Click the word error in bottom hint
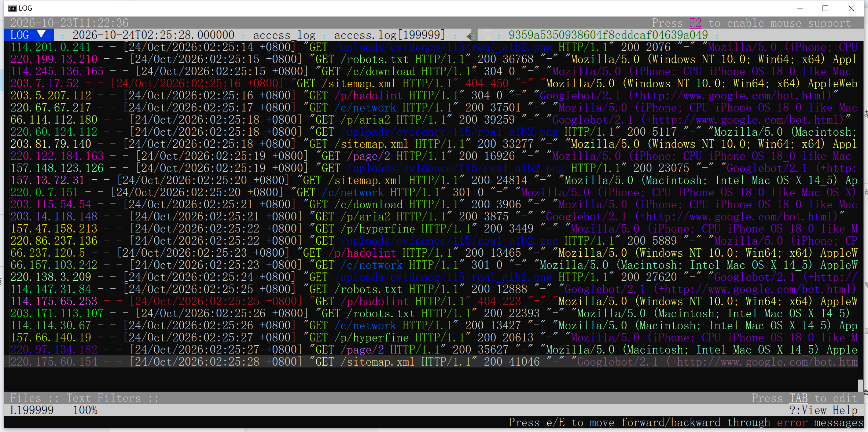This screenshot has height=432, width=868. click(x=792, y=422)
